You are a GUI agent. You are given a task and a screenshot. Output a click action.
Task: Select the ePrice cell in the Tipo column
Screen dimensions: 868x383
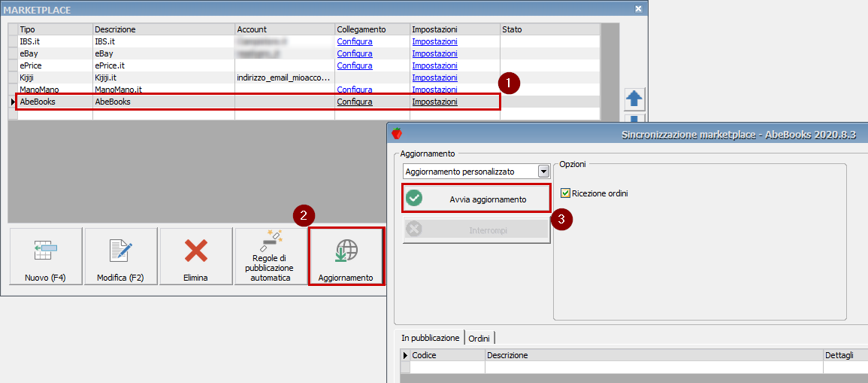(x=56, y=65)
